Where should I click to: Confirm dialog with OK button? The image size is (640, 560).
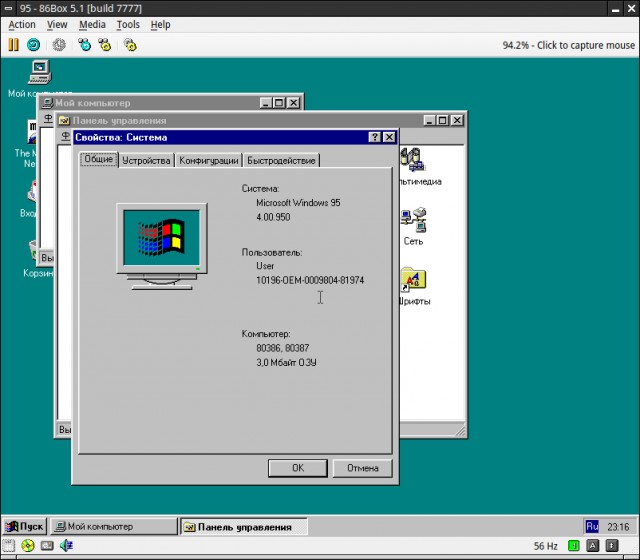(x=298, y=468)
